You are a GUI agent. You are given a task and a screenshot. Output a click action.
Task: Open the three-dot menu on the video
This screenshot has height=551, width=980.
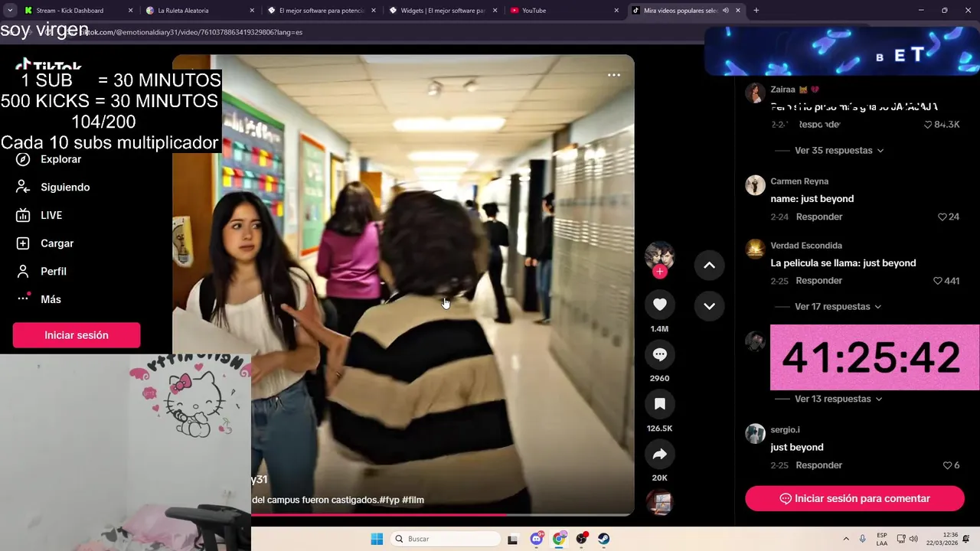(x=613, y=75)
